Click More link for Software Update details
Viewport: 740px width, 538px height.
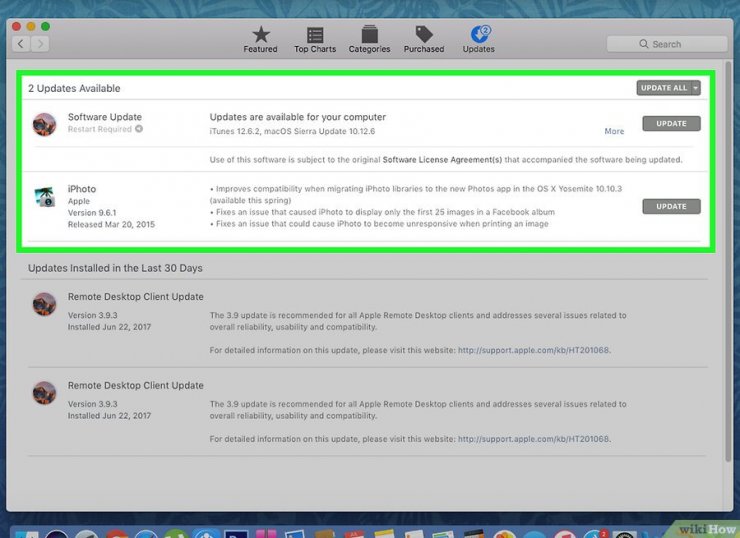click(614, 131)
